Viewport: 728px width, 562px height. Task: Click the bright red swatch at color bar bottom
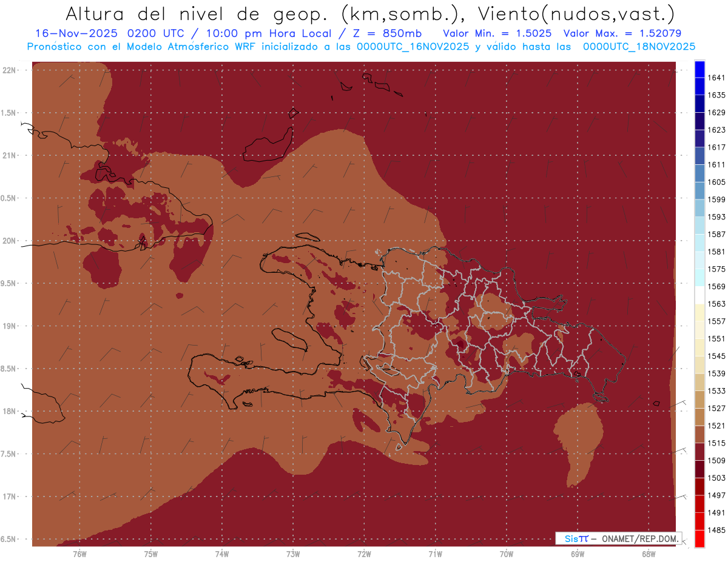[699, 538]
